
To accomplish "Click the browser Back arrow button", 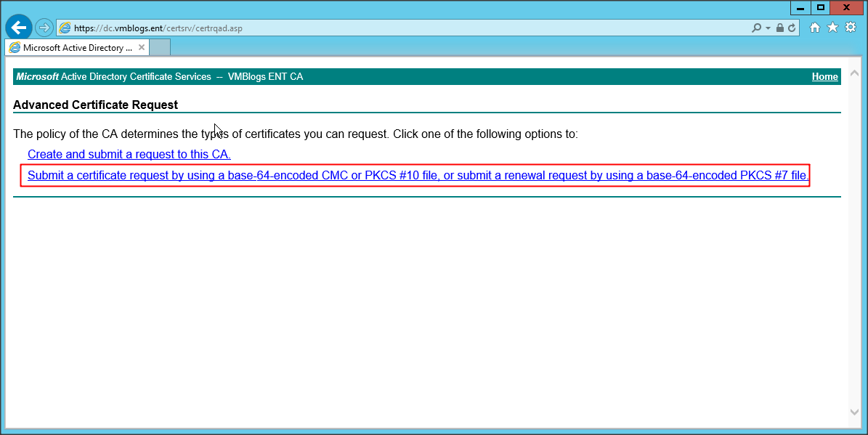I will click(x=18, y=28).
